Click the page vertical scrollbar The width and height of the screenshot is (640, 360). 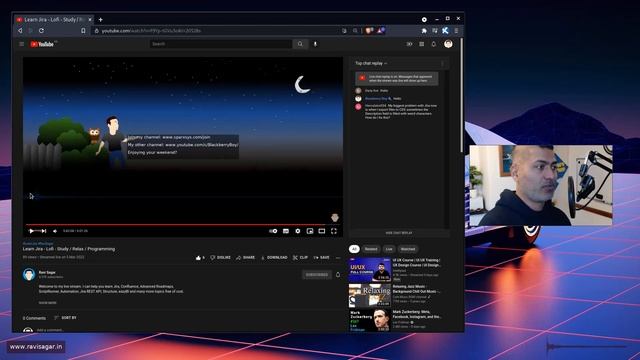[462, 96]
